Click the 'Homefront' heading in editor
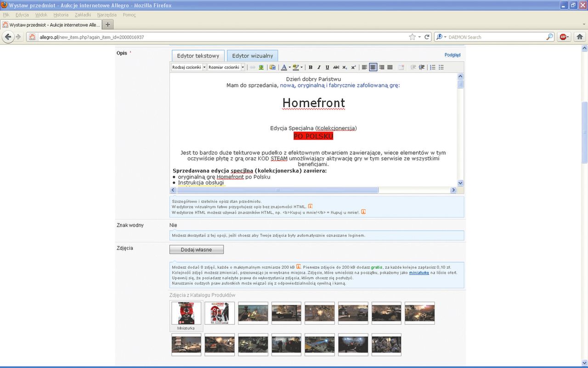Viewport: 588px width, 368px height. point(313,103)
